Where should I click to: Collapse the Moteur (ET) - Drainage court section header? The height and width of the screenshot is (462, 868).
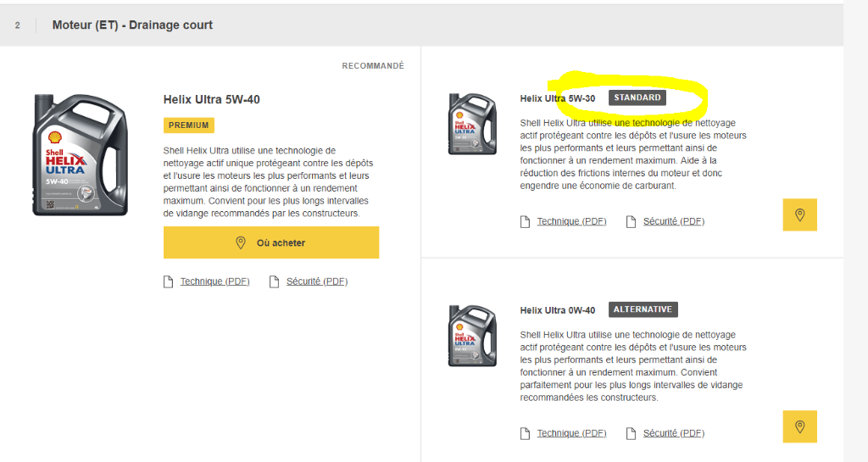[132, 25]
